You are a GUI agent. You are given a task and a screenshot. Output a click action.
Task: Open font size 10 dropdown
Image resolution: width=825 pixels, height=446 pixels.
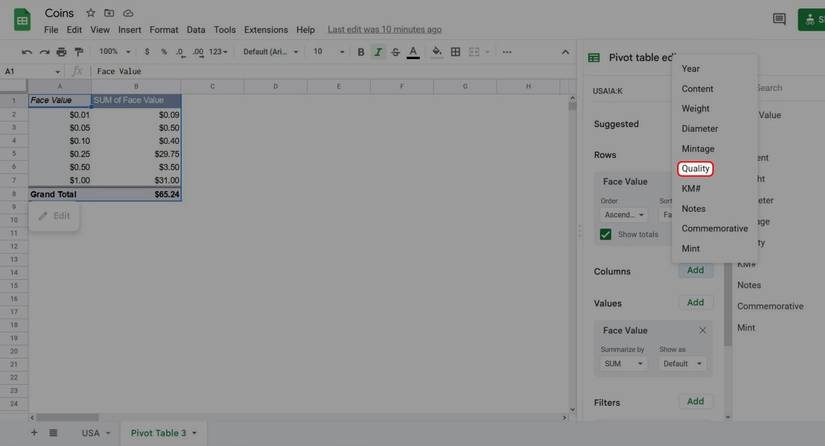328,52
